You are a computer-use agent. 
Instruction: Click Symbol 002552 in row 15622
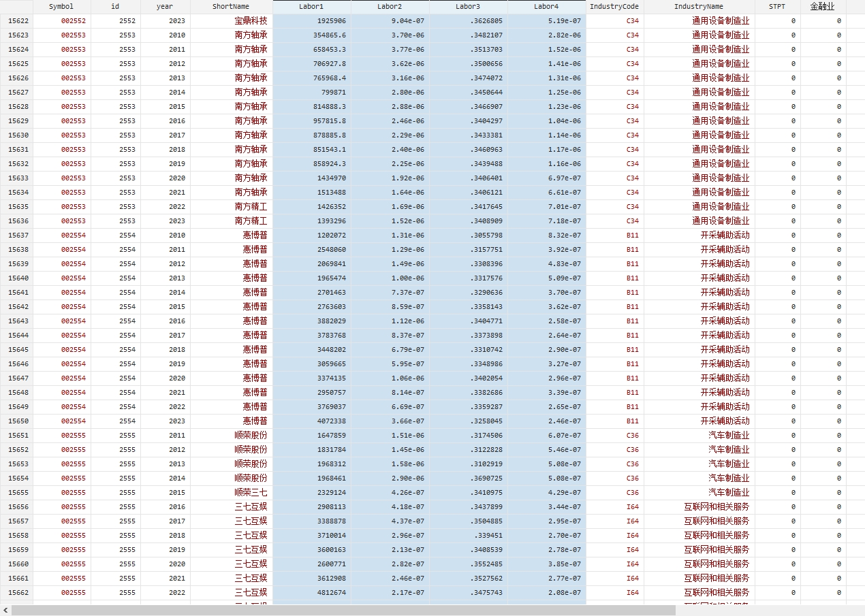74,21
